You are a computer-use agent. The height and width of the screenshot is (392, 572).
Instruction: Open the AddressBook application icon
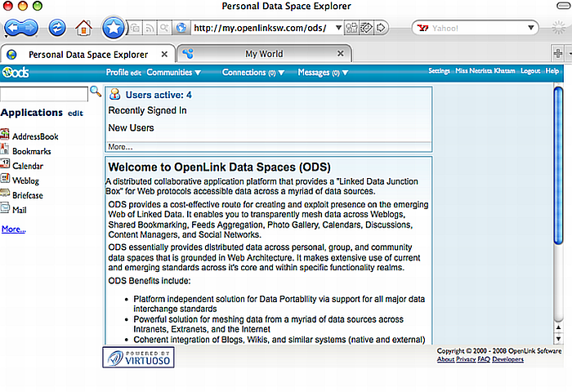[6, 136]
